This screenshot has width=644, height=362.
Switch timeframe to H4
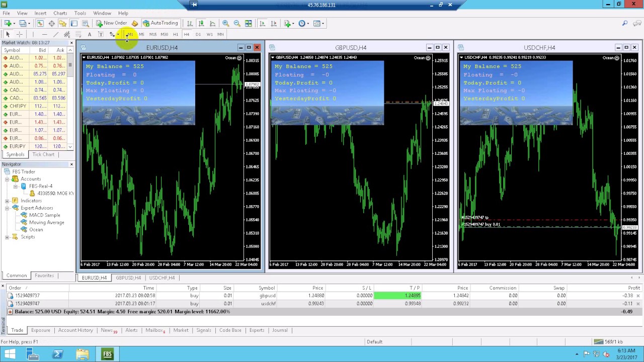[x=187, y=34]
